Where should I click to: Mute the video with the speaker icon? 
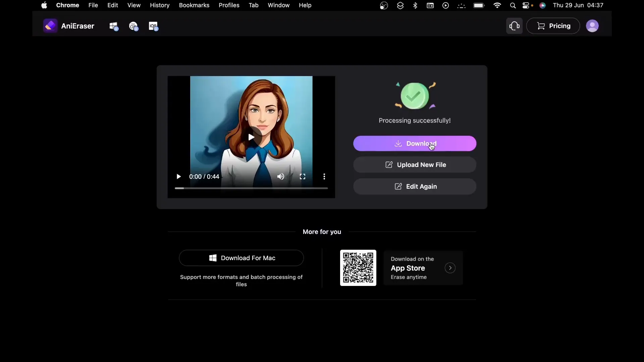(x=281, y=177)
